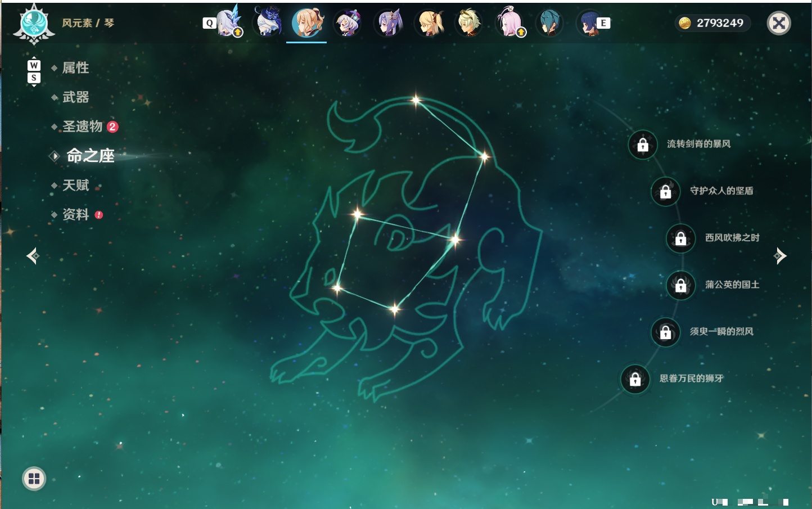Open constellation label 流转剑脊的暴风

[x=698, y=144]
